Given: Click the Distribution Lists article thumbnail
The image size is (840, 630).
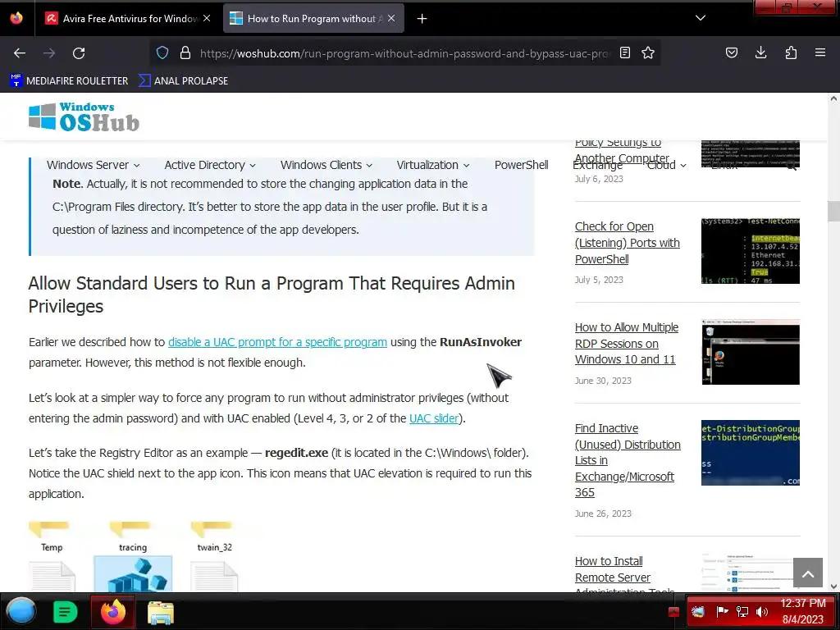Looking at the screenshot, I should [750, 453].
